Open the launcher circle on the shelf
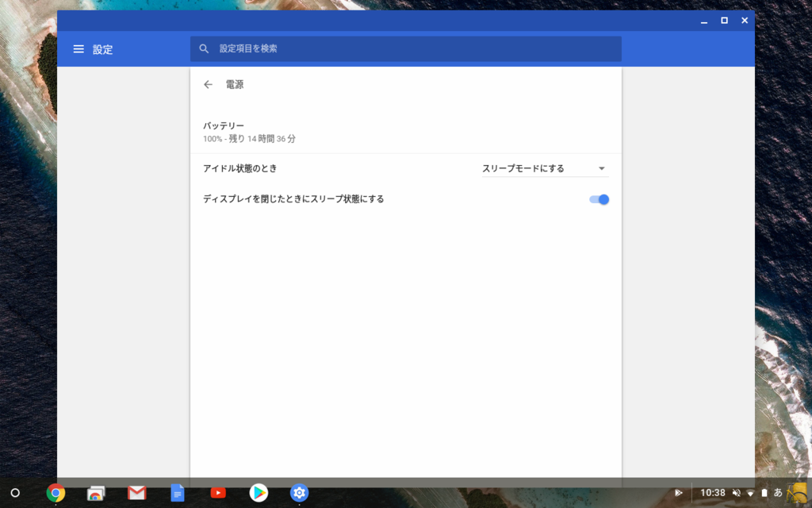This screenshot has width=812, height=508. [15, 492]
